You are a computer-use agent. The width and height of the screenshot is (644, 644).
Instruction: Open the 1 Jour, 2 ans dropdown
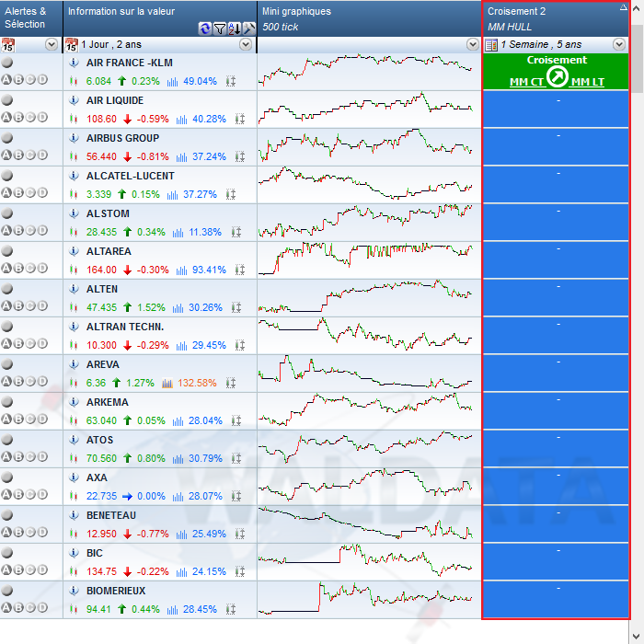point(246,44)
